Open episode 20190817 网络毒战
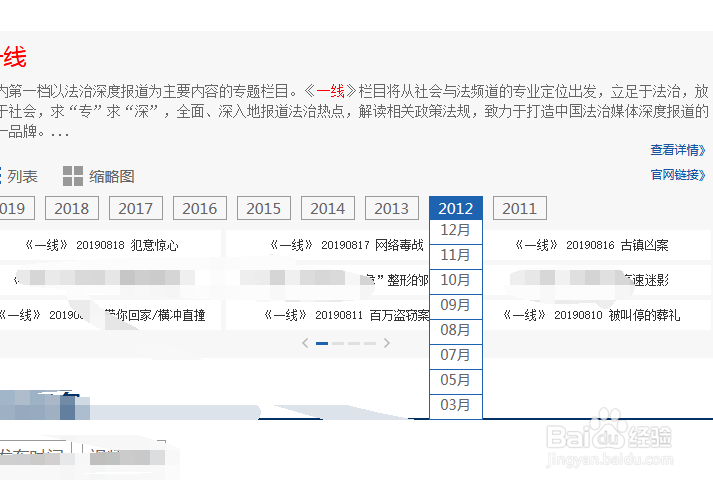 coord(346,245)
